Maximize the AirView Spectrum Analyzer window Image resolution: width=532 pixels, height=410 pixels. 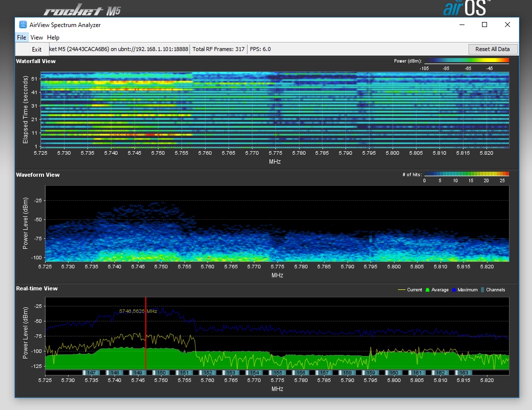[484, 25]
